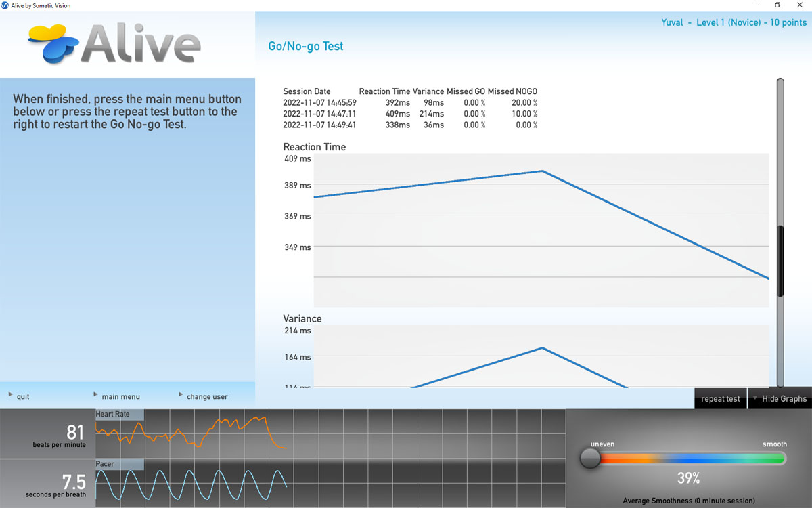Click the Hide Graphs triangle arrow
Screen dimensions: 812x508
[x=754, y=398]
